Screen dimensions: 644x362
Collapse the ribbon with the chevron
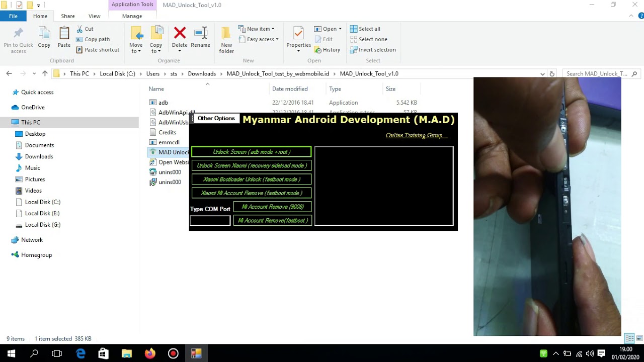click(x=631, y=16)
